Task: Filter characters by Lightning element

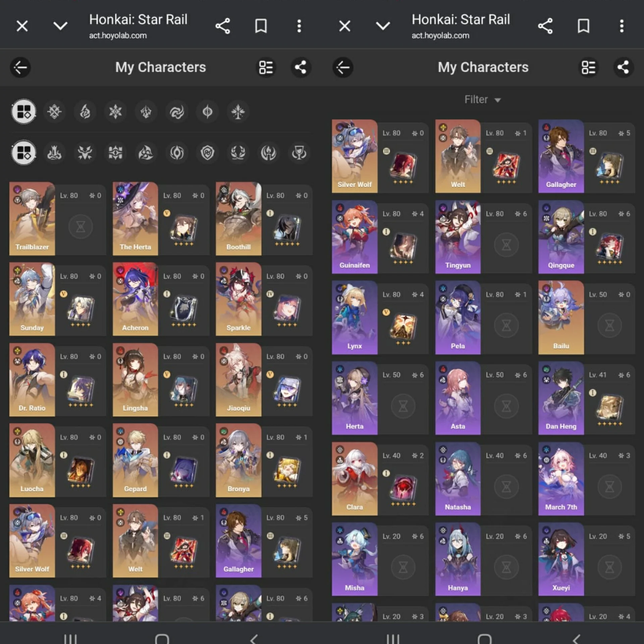Action: tap(146, 111)
